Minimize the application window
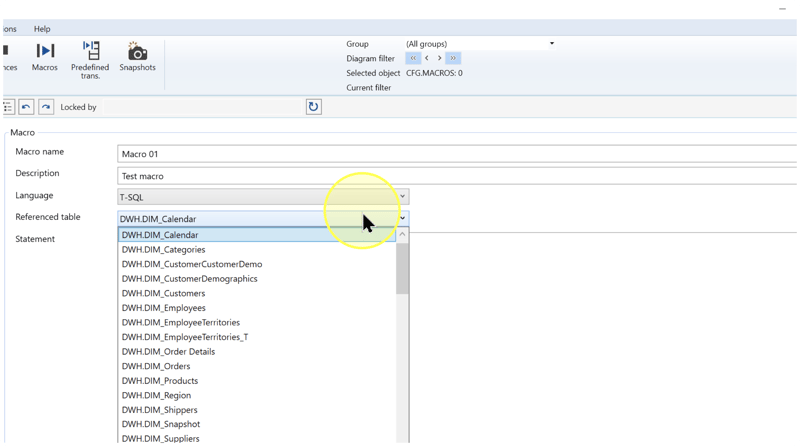 click(x=782, y=9)
